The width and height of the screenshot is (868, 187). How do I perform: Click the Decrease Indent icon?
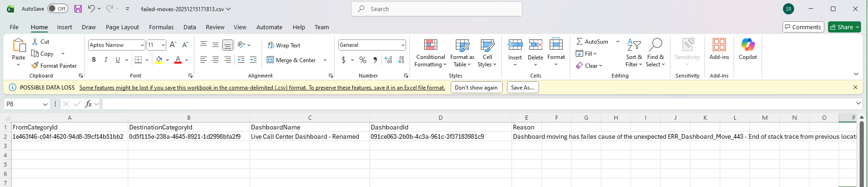pyautogui.click(x=241, y=60)
